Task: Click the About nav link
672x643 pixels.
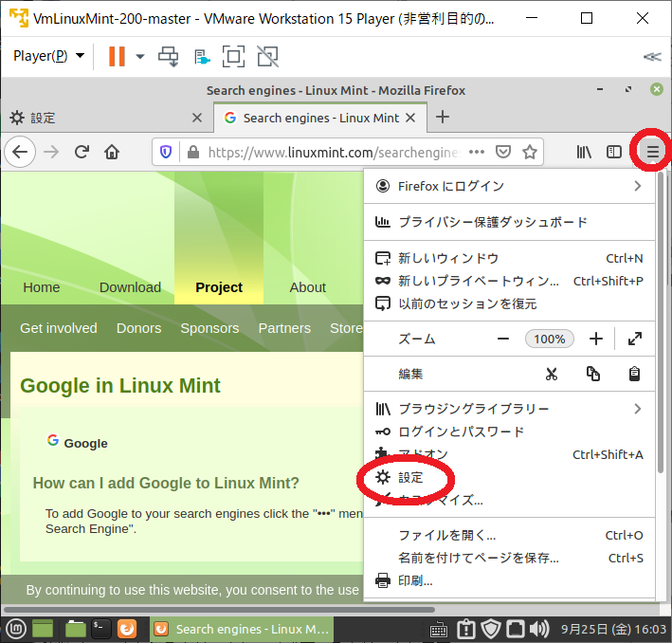Action: pyautogui.click(x=308, y=287)
